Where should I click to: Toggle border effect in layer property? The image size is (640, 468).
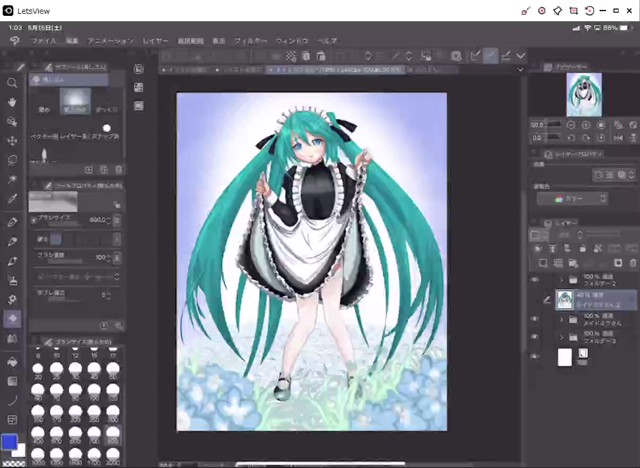tap(598, 175)
